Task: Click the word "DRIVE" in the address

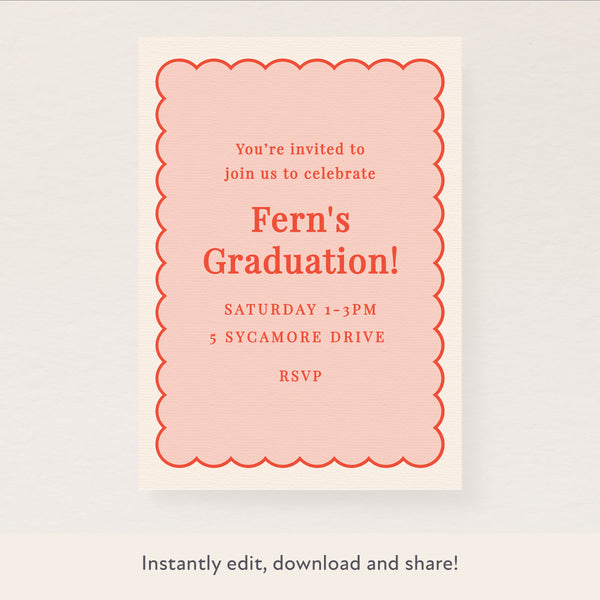Action: [x=359, y=338]
